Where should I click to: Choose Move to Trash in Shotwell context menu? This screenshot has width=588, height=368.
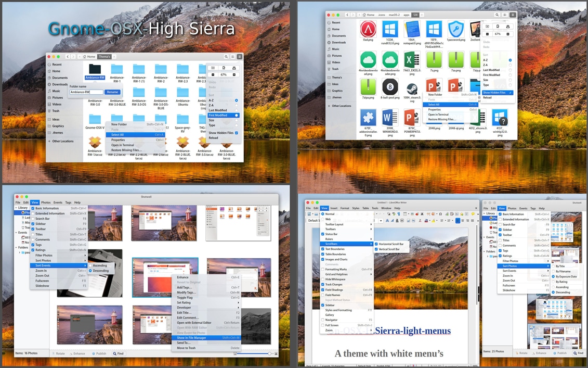(207, 348)
